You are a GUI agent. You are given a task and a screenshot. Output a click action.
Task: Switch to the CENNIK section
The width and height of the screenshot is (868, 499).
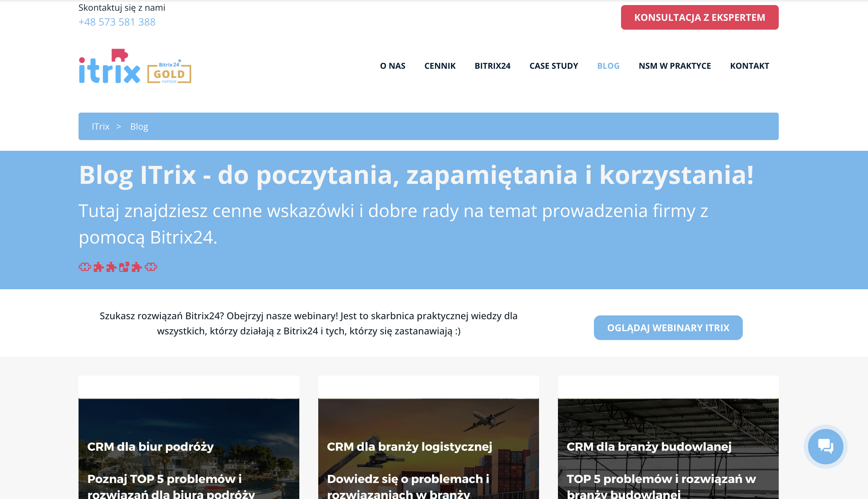pyautogui.click(x=440, y=66)
